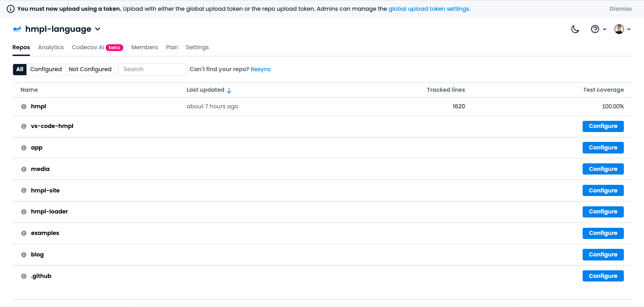Image resolution: width=644 pixels, height=307 pixels.
Task: Open the Plan tab
Action: click(172, 47)
